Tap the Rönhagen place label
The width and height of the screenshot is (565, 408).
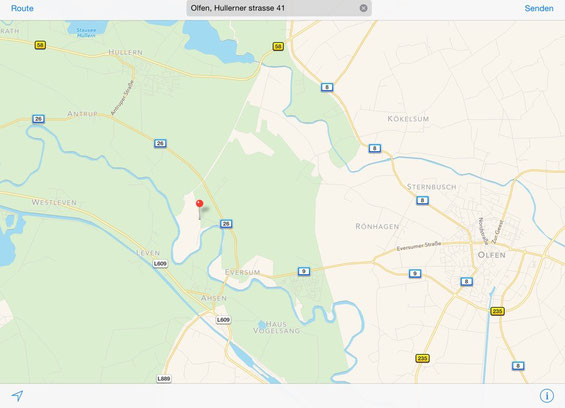click(377, 226)
